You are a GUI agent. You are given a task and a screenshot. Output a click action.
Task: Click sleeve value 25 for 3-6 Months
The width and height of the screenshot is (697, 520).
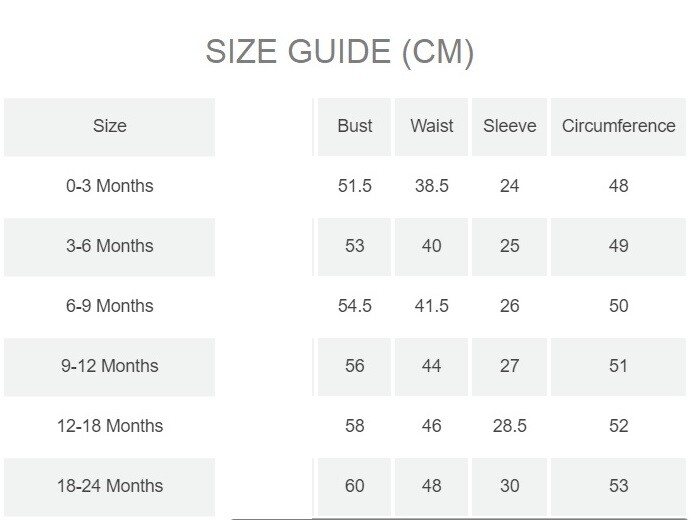click(509, 246)
